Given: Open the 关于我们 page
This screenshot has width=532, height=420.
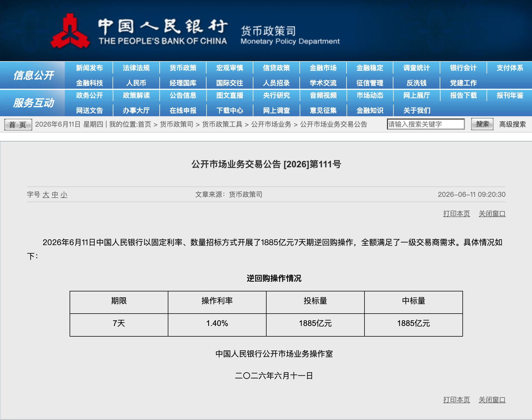Looking at the screenshot, I should coord(416,111).
